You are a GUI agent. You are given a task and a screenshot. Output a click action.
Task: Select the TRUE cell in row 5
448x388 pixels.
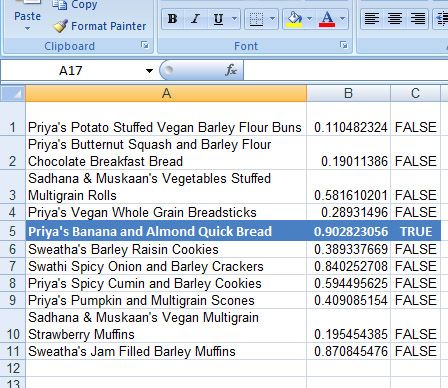tap(415, 231)
